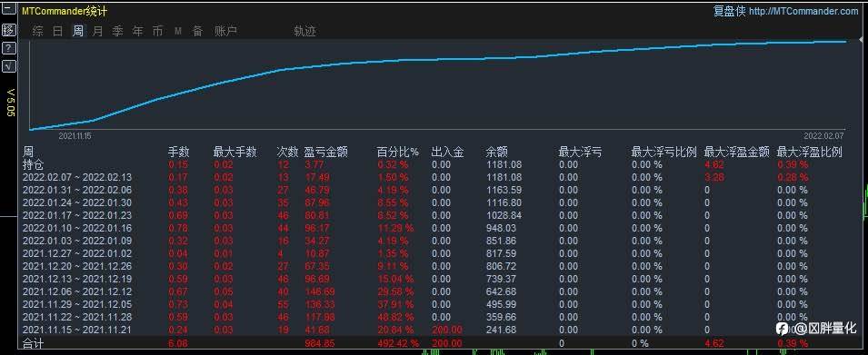The image size is (868, 355).
Task: Click the 盈亏金额 column header
Action: coord(326,152)
